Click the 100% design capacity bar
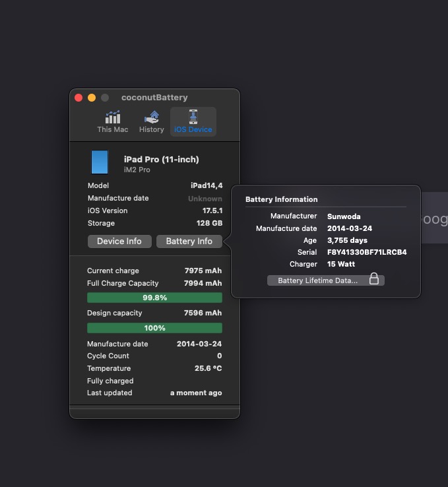The width and height of the screenshot is (448, 487). point(154,328)
